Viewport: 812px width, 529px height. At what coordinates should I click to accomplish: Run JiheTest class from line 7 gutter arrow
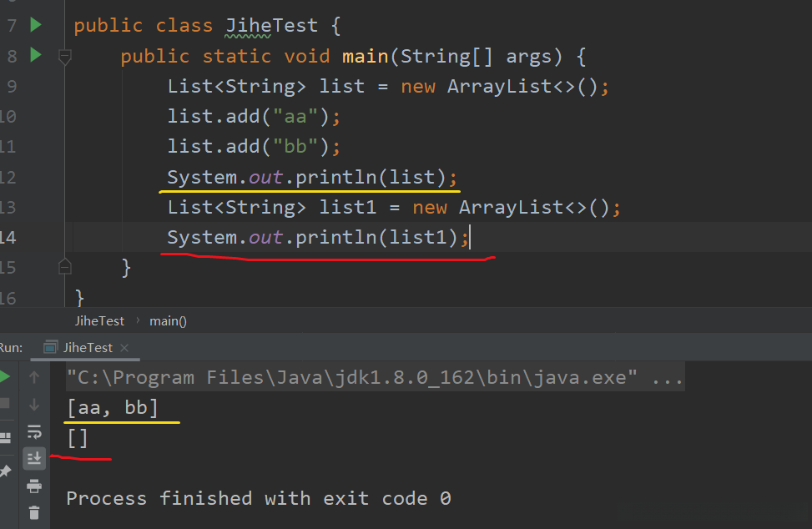[x=36, y=24]
